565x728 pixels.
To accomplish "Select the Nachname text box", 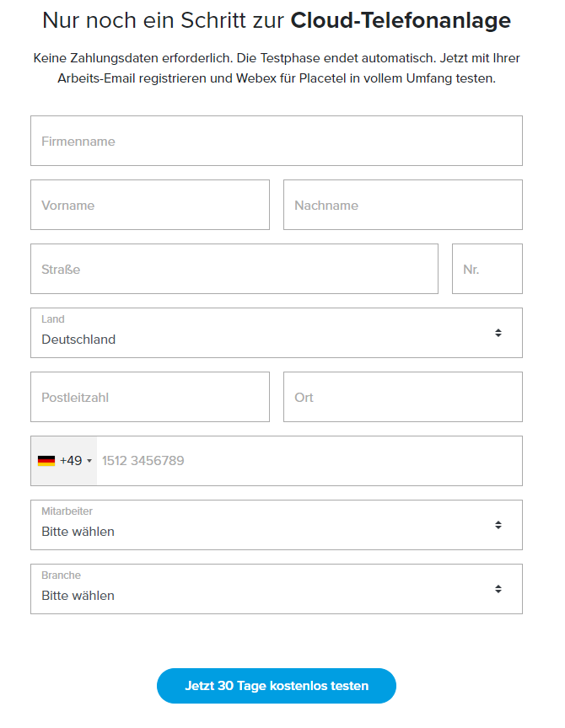I will tap(403, 205).
